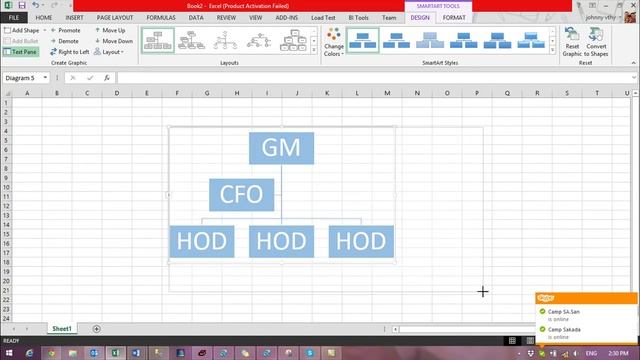Click the Windows Start button
Image resolution: width=640 pixels, height=360 pixels.
(9, 353)
